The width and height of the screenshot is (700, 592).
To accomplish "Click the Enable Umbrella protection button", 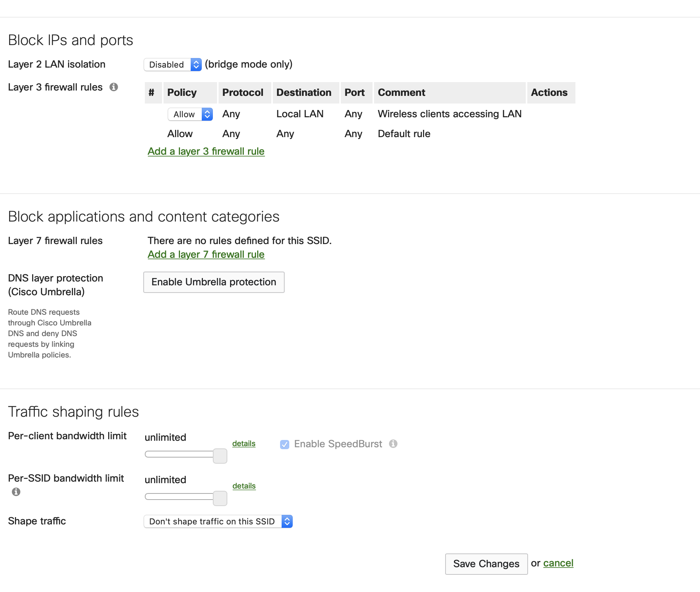I will 214,282.
